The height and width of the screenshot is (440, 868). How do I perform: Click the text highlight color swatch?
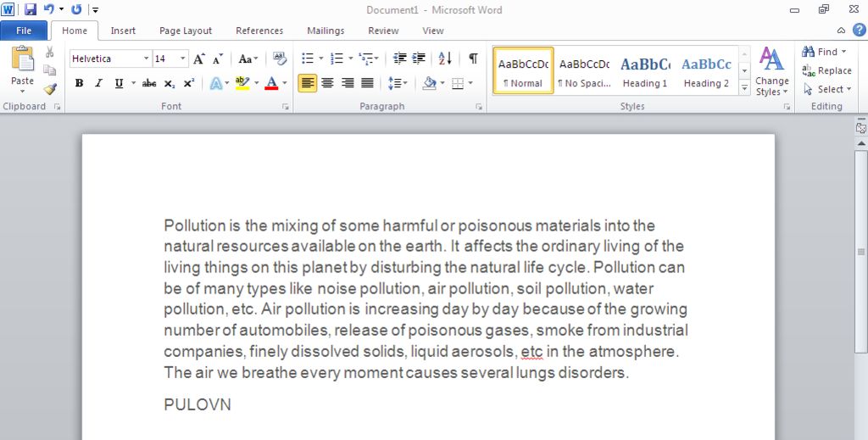tap(242, 83)
